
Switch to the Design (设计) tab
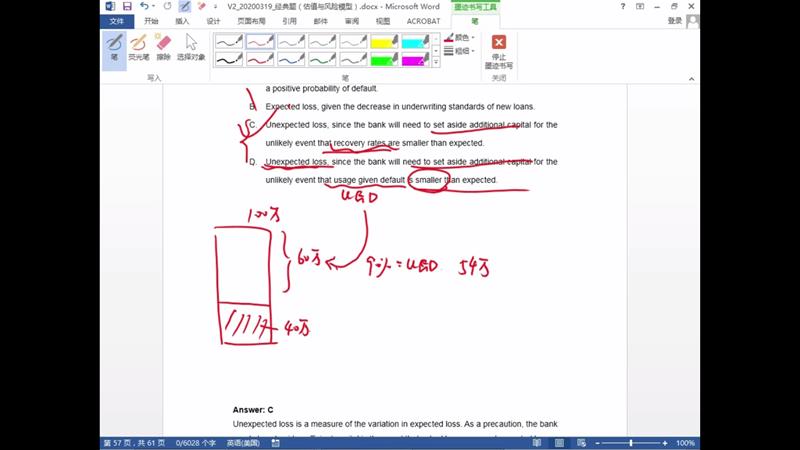click(213, 21)
